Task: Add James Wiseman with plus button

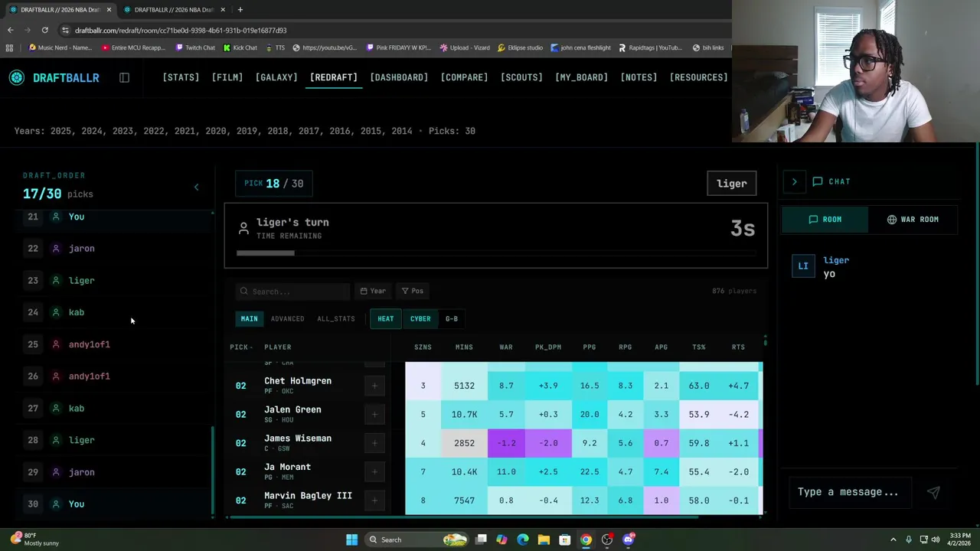Action: pos(374,443)
